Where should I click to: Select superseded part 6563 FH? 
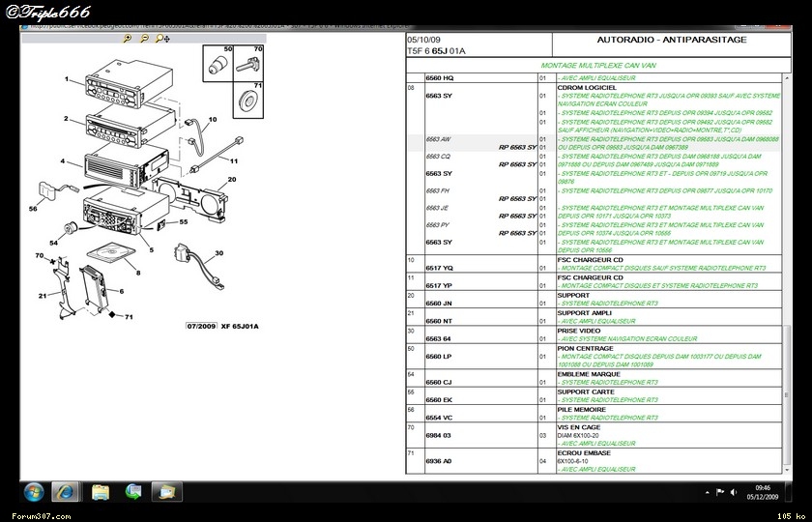coord(438,191)
